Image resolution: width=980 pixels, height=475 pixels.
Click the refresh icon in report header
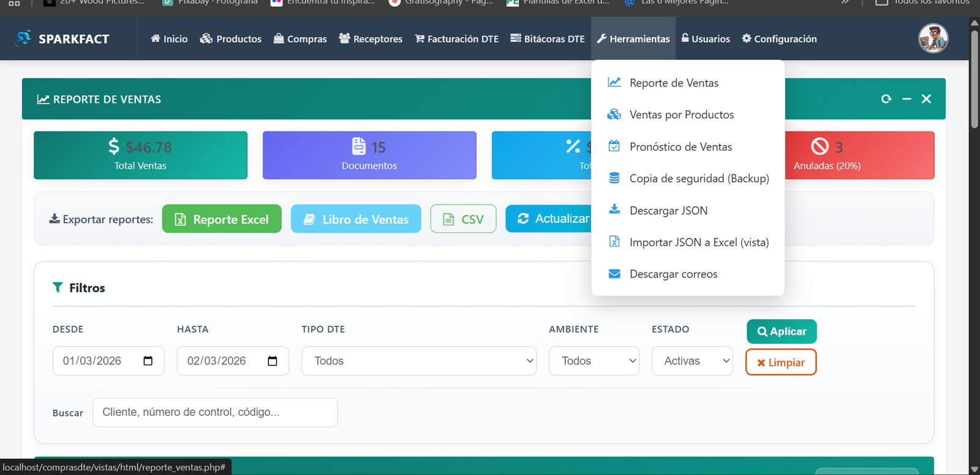(x=886, y=99)
